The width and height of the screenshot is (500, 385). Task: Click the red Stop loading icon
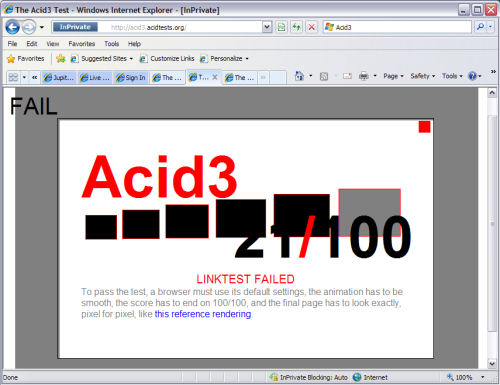tap(311, 27)
